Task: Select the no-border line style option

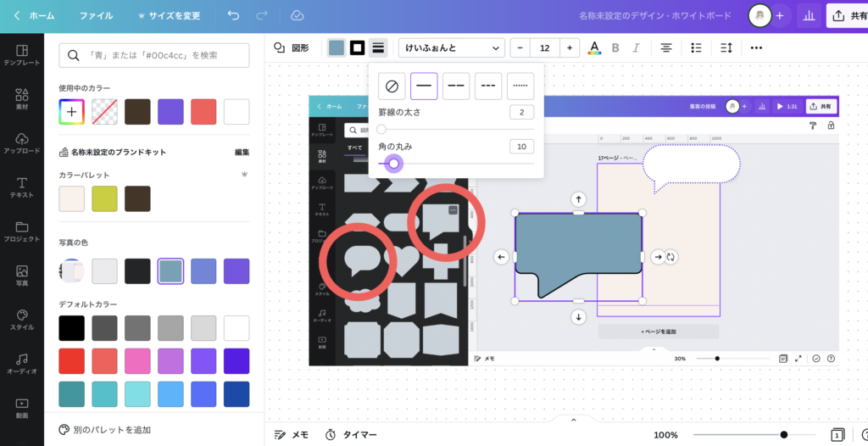Action: coord(391,86)
